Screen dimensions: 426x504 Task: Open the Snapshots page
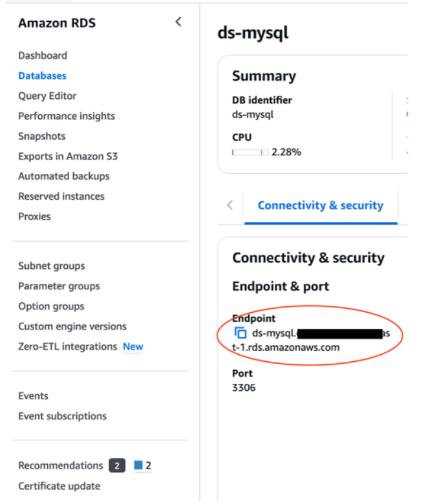point(41,136)
